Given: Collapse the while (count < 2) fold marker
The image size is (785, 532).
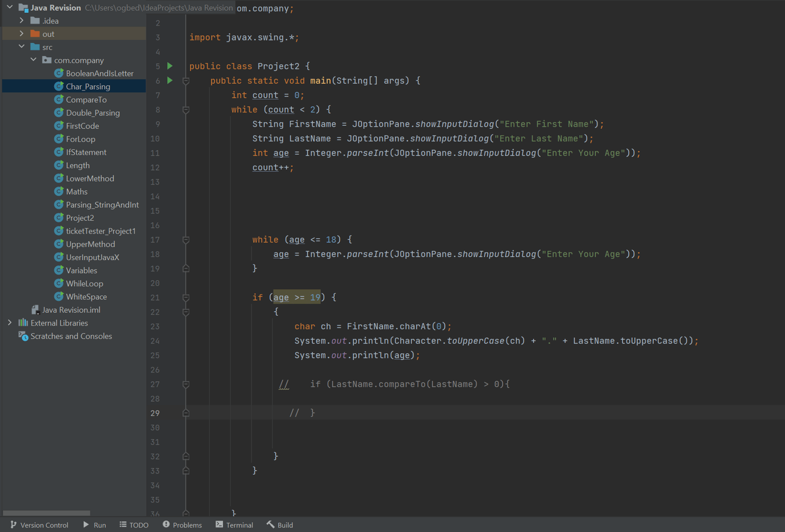Looking at the screenshot, I should coord(186,110).
